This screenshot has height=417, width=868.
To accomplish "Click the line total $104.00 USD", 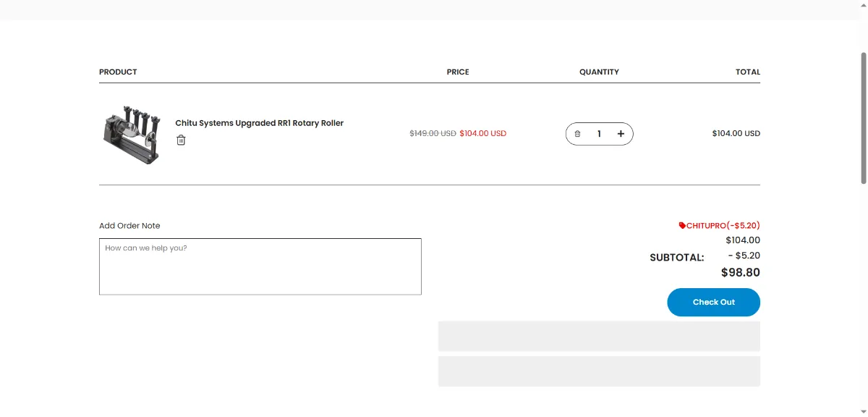I will (x=736, y=133).
